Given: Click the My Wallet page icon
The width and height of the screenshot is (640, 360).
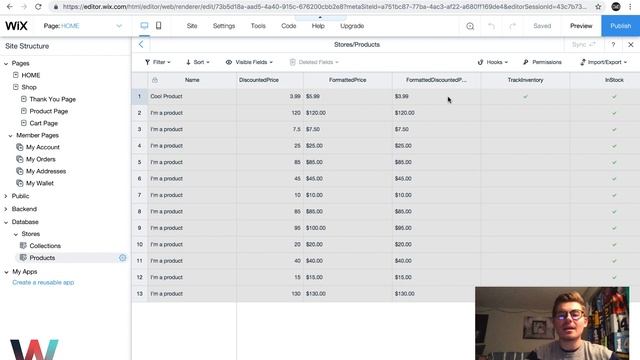Looking at the screenshot, I should [x=20, y=183].
